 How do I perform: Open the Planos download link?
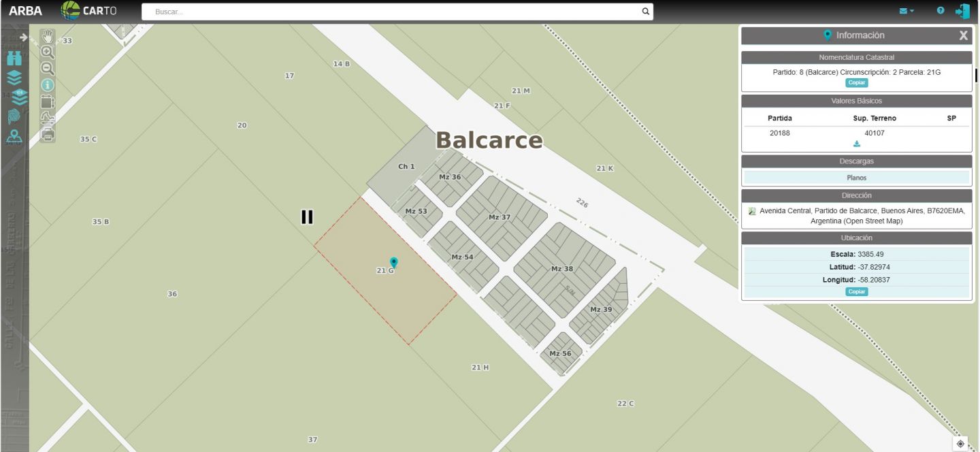tap(857, 178)
